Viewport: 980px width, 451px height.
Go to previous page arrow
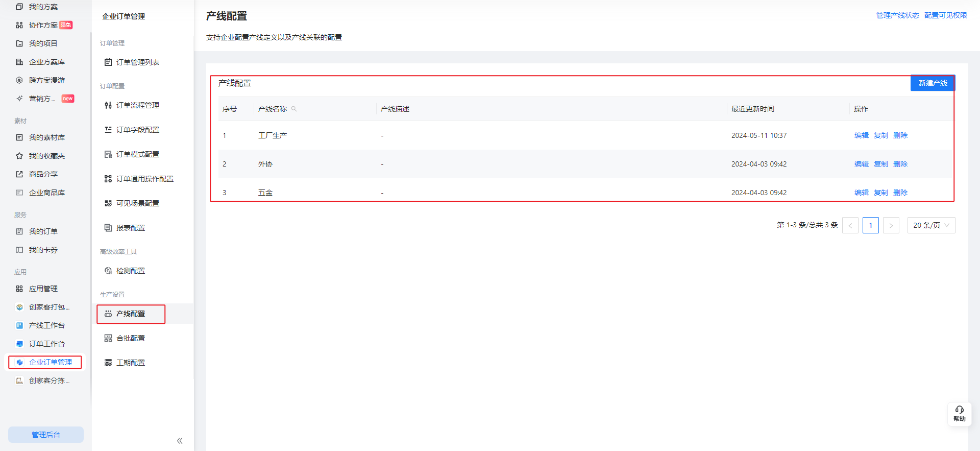coord(850,225)
